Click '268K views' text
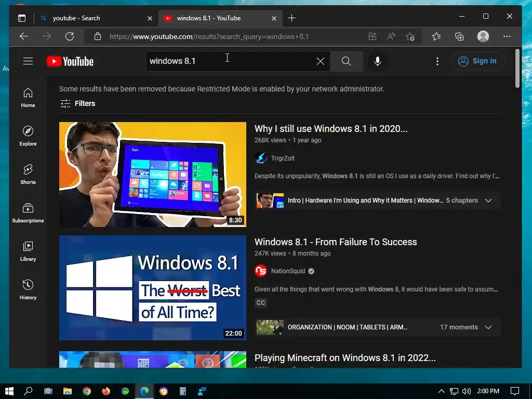This screenshot has height=399, width=532. pos(270,140)
